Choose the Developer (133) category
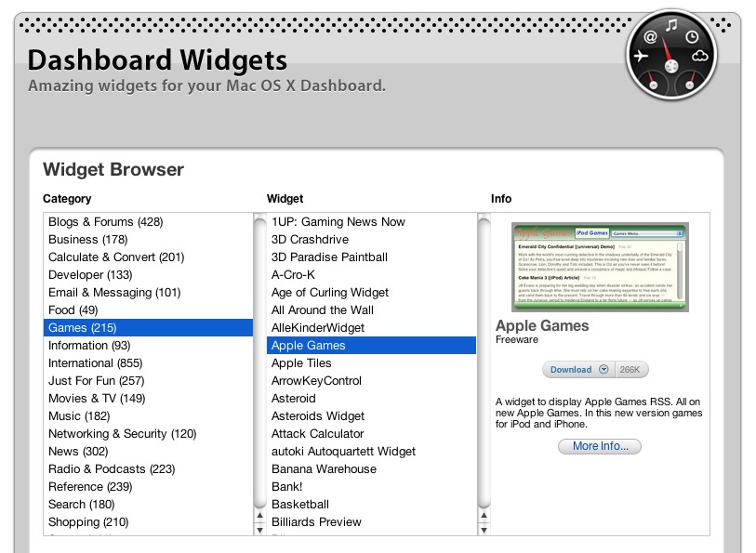This screenshot has height=553, width=756. [x=148, y=275]
